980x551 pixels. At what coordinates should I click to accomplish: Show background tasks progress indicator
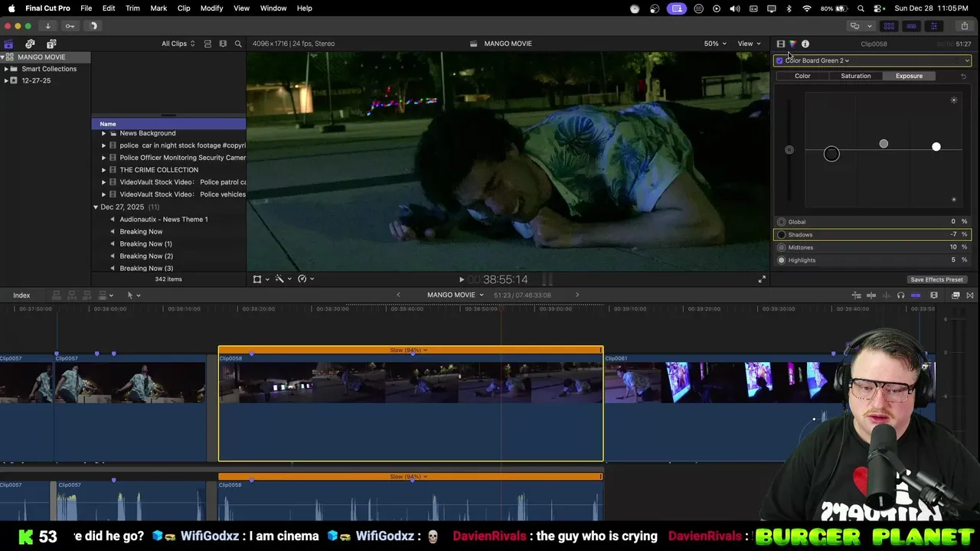(93, 26)
